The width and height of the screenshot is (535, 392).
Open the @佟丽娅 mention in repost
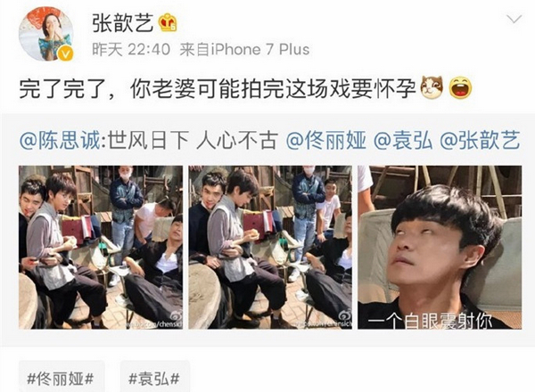326,141
